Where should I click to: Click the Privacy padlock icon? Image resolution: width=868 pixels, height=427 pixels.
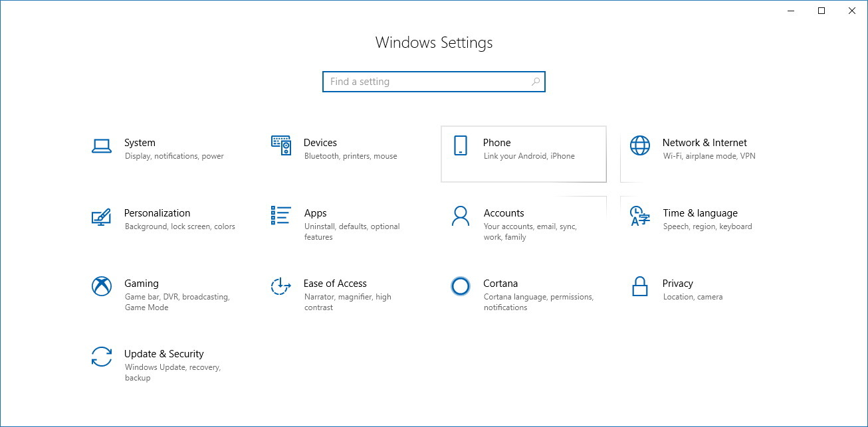639,286
